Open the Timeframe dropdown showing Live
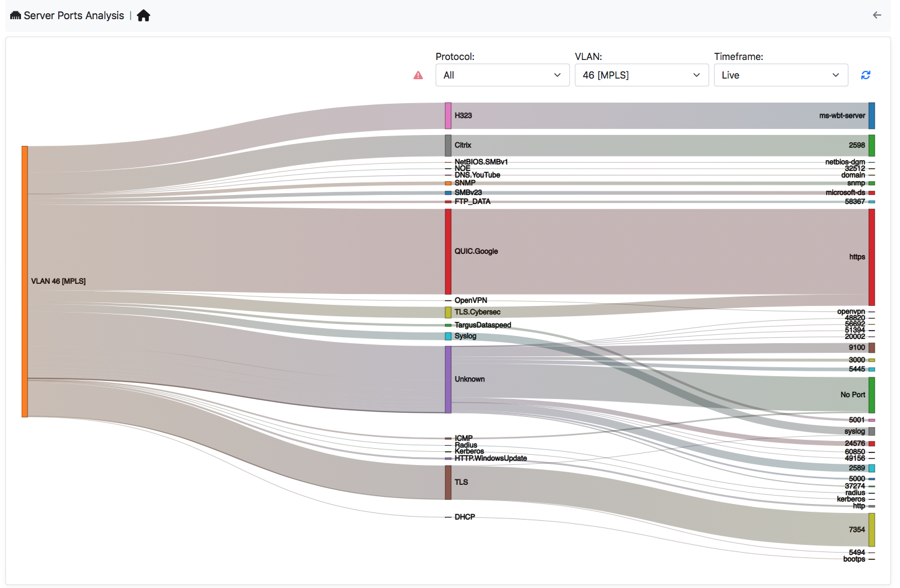This screenshot has width=900, height=588. 781,74
